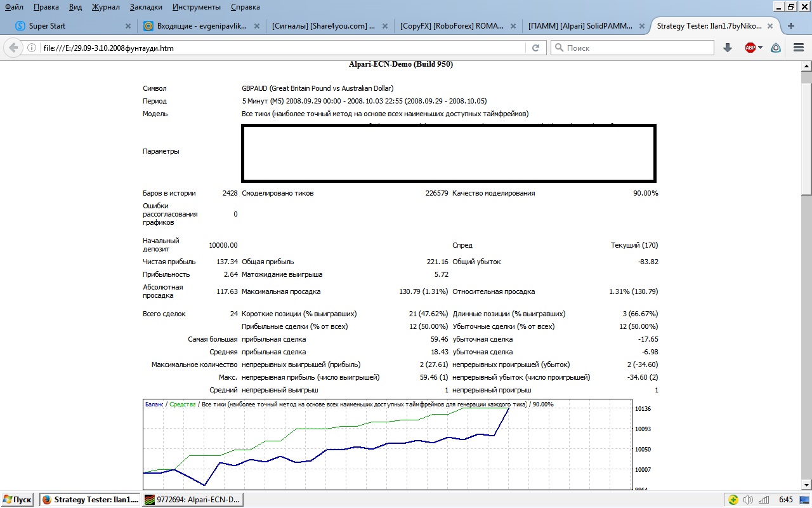Click the Текущий (170) spread value
The height and width of the screenshot is (508, 812).
click(x=634, y=245)
